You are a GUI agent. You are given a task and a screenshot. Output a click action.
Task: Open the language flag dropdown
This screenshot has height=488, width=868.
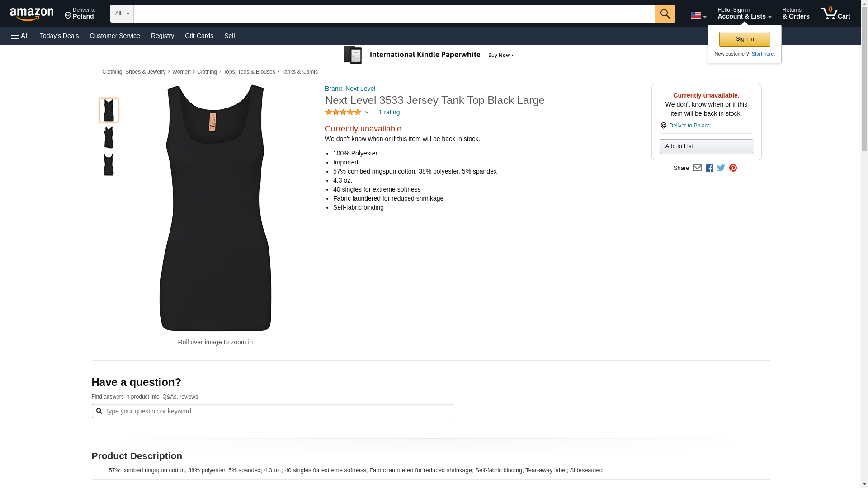(698, 15)
